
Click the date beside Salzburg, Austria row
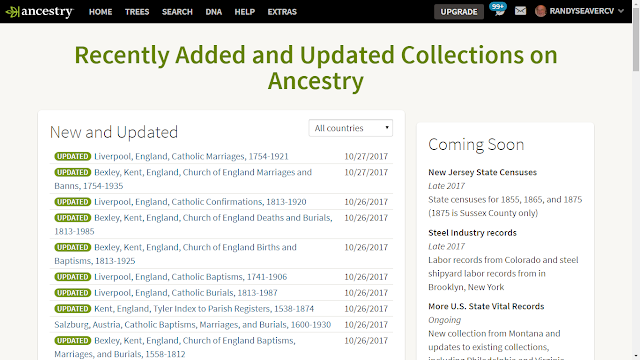(366, 324)
